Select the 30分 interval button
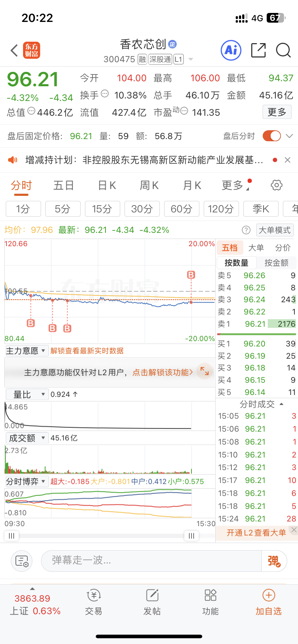 (142, 209)
